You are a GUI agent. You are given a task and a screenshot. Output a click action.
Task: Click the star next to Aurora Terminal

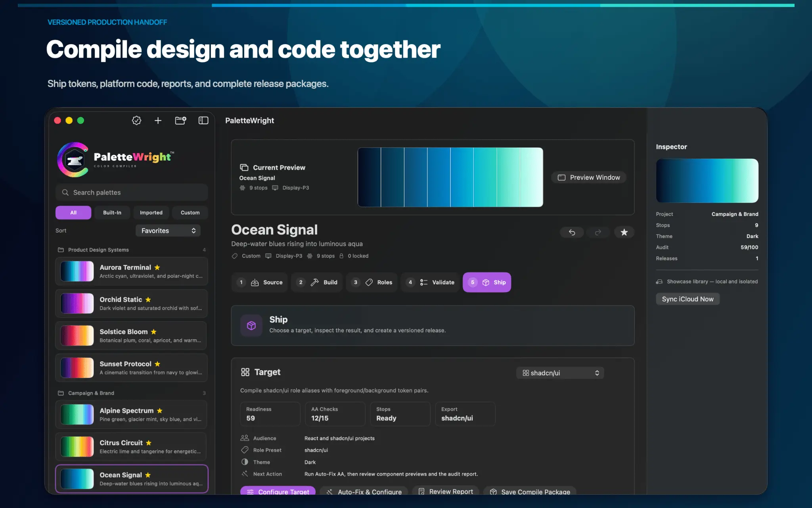pyautogui.click(x=157, y=267)
